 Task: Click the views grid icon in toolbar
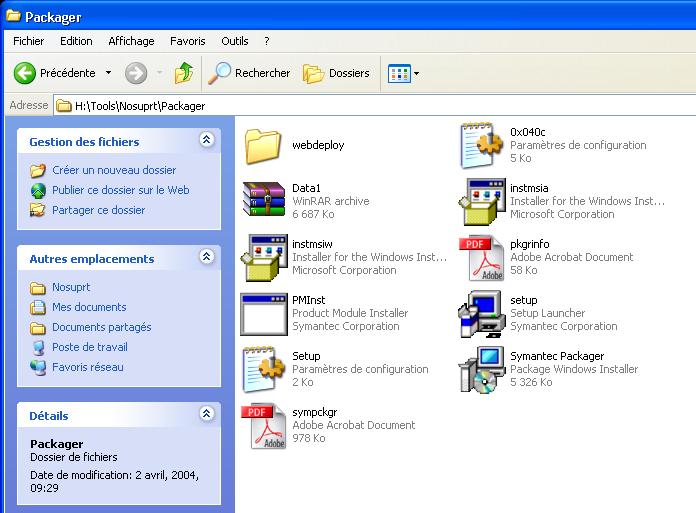[x=399, y=74]
